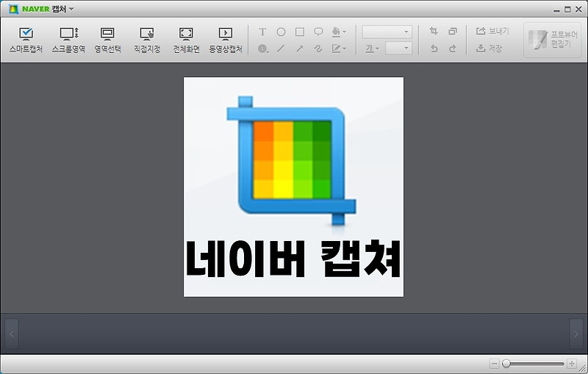Click the NAVER 캡처 app logo icon
588x374 pixels.
(13, 9)
